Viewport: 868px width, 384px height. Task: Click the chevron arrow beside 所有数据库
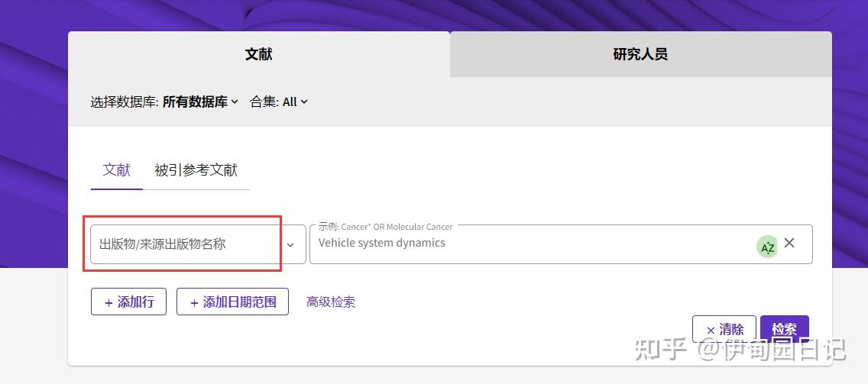[x=235, y=102]
